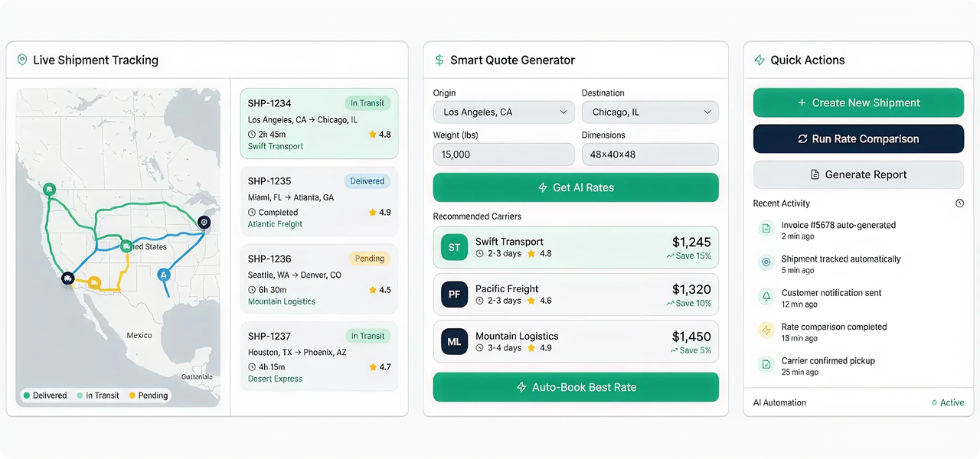Click the Pending badge on SHP-1236

pyautogui.click(x=370, y=259)
